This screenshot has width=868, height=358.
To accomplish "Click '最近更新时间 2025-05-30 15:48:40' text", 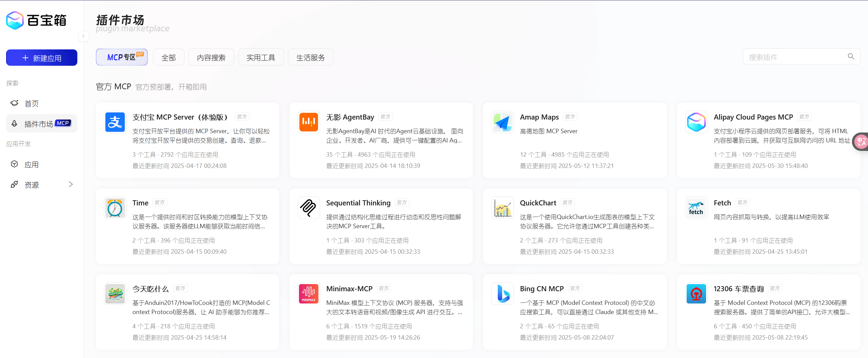I will tap(761, 166).
